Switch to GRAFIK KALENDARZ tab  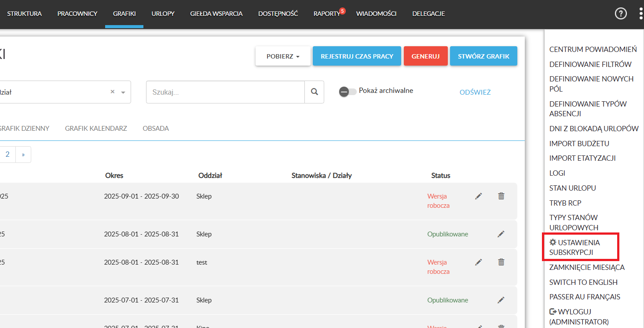click(x=96, y=129)
